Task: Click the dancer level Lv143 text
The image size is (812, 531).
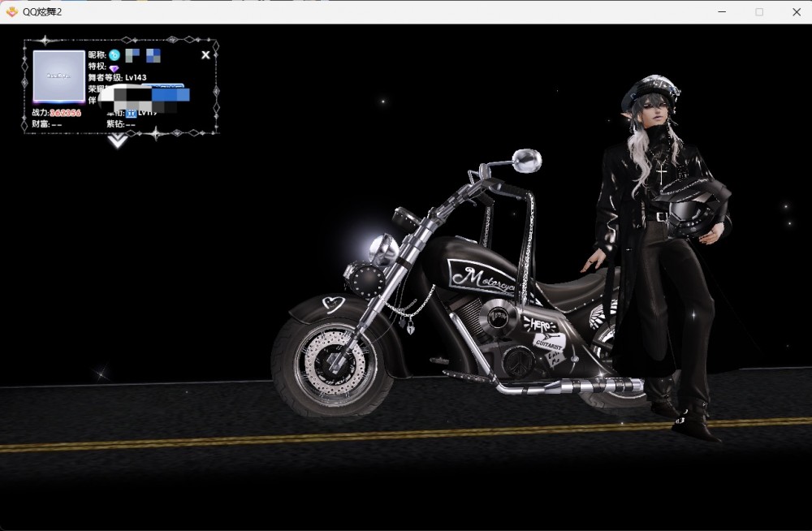Action: click(x=136, y=78)
